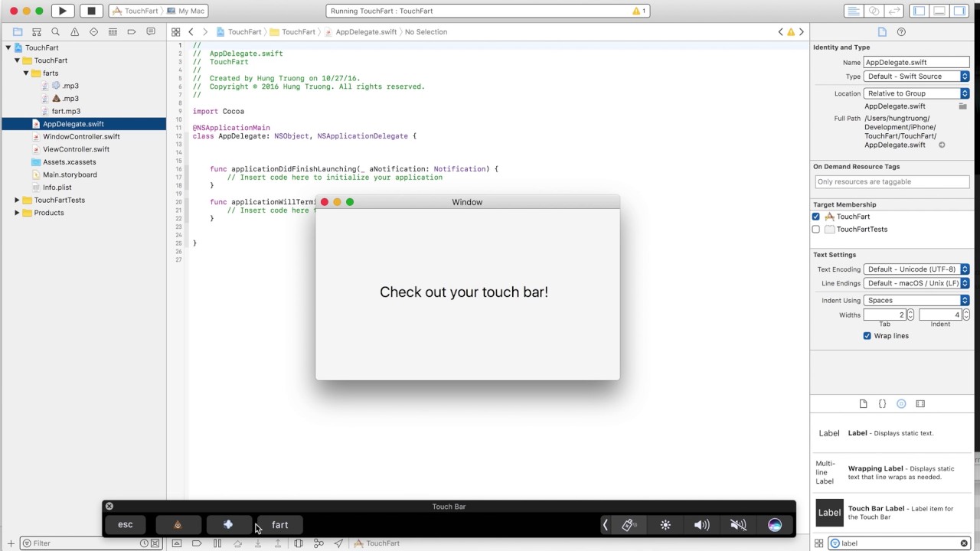
Task: Expand the Products folder
Action: click(x=17, y=213)
